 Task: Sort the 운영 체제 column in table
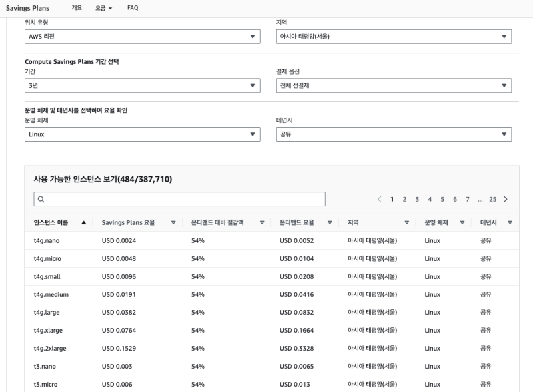[x=461, y=222]
